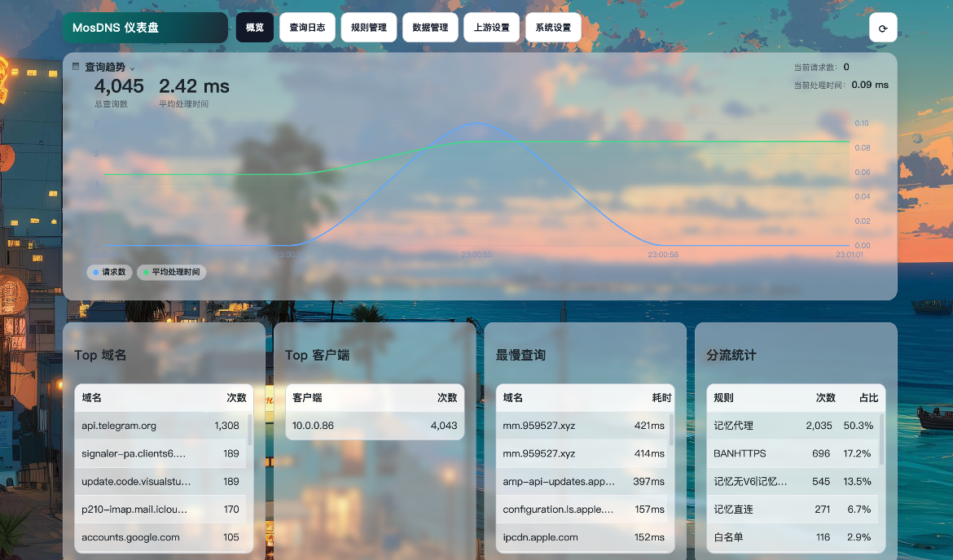Select the p210-imap.mail.iclou domain row
The image size is (953, 560).
click(x=160, y=510)
